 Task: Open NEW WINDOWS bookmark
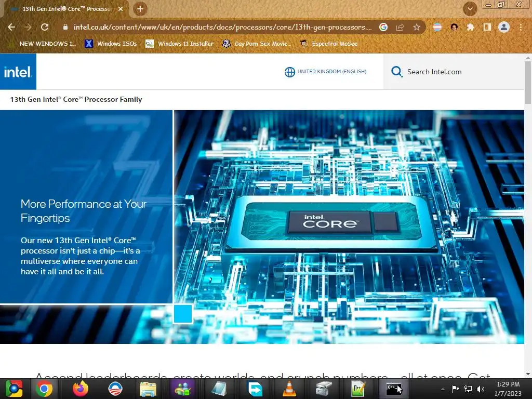click(43, 44)
